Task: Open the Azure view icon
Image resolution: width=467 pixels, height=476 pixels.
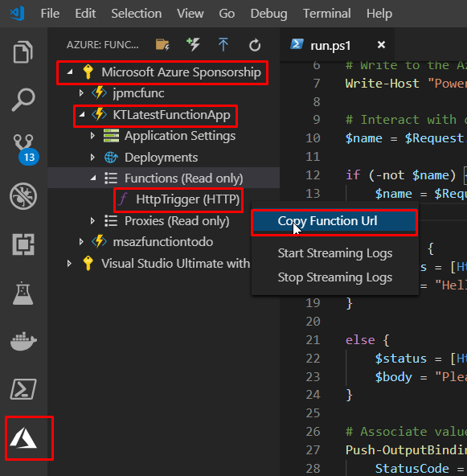Action: 23,438
